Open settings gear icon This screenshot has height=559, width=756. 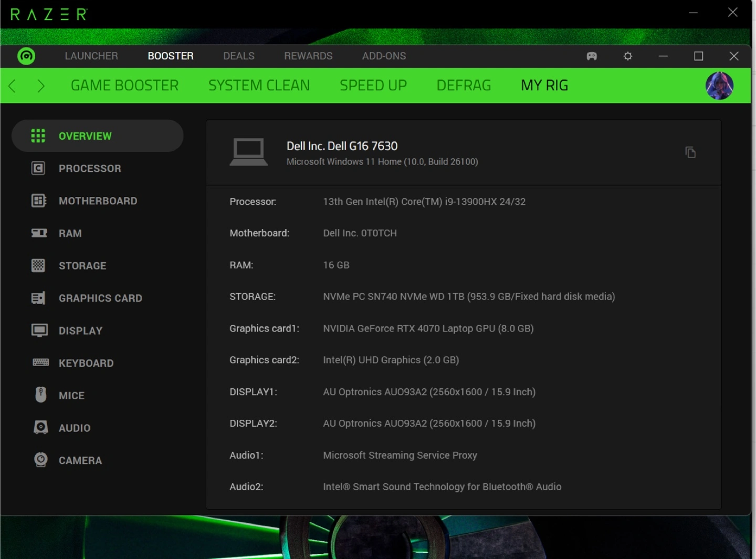[x=628, y=56]
